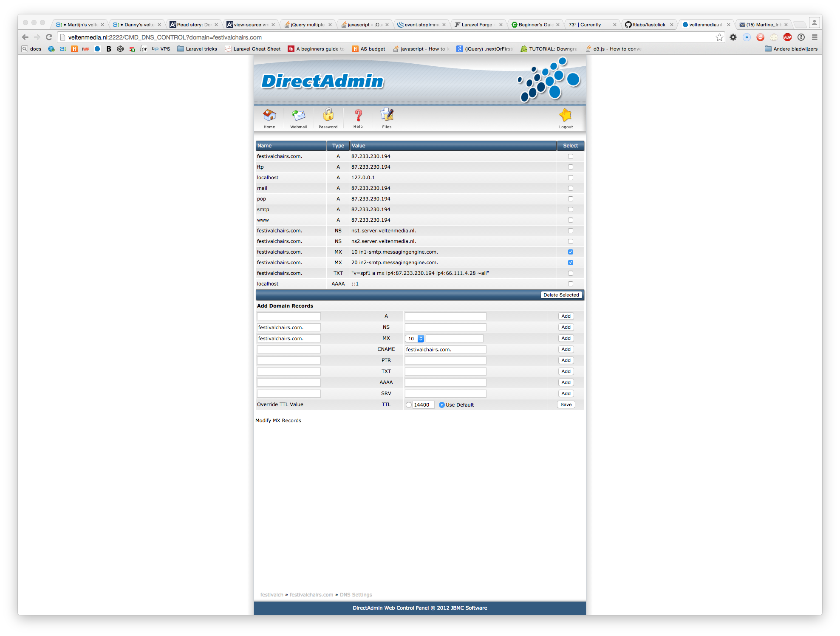Switch to the jQuery multiple tab
840x636 pixels.
point(307,25)
